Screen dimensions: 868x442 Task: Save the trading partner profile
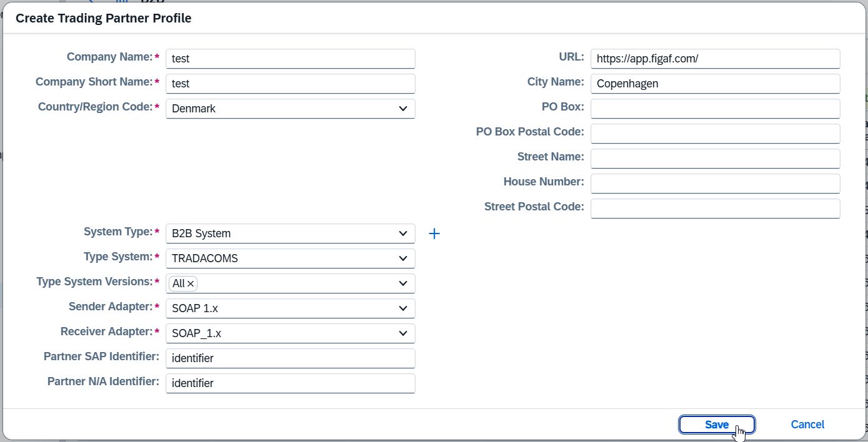[717, 425]
